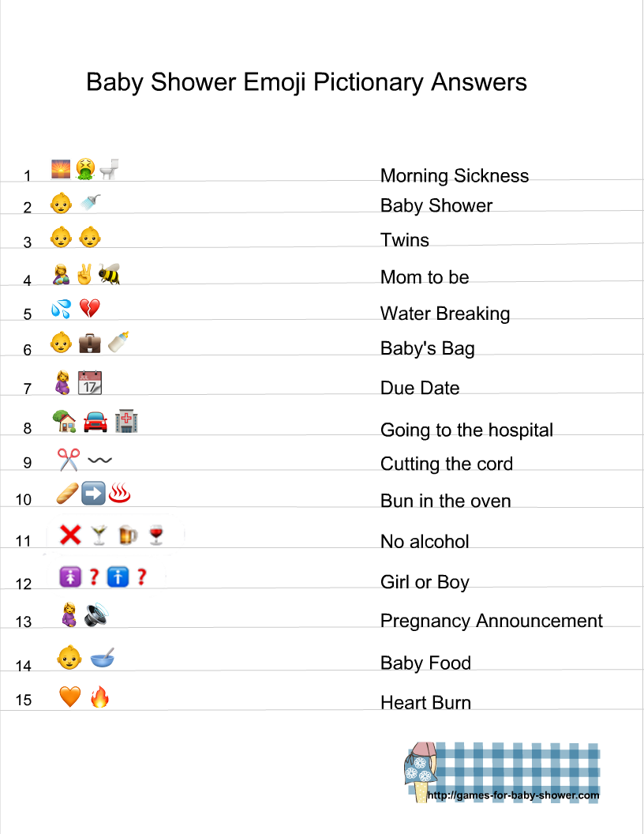Click the blue right arrow emoji

93,495
